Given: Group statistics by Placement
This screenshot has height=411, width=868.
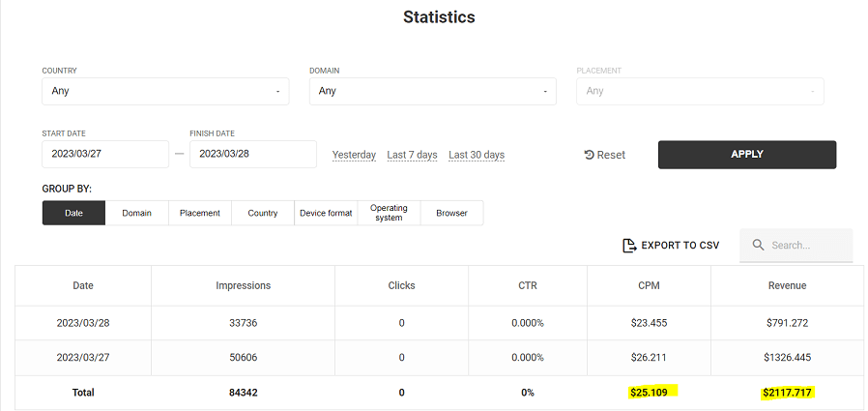Looking at the screenshot, I should [200, 213].
